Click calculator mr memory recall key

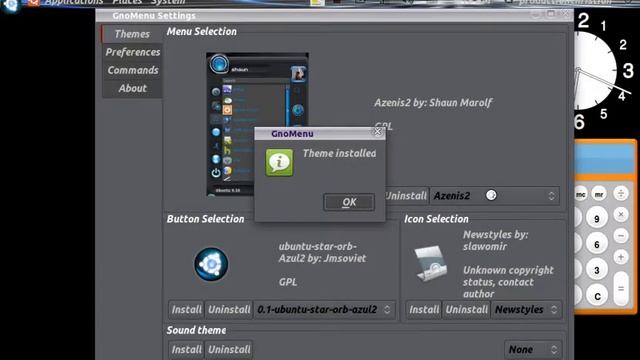(x=599, y=194)
